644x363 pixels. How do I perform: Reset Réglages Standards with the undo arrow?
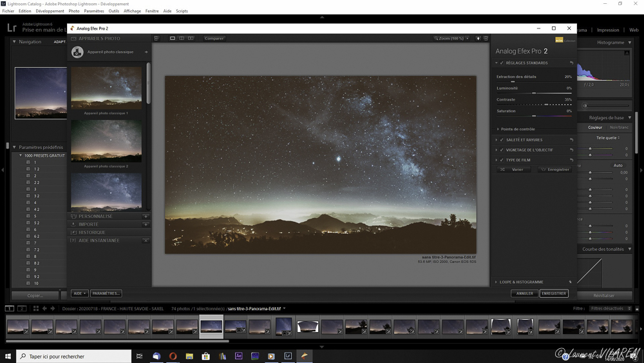pyautogui.click(x=571, y=63)
